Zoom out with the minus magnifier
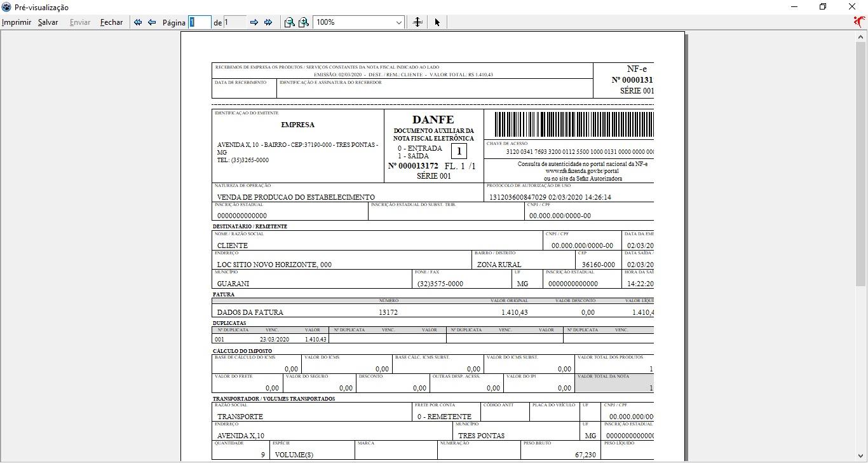The width and height of the screenshot is (868, 463). pyautogui.click(x=290, y=22)
